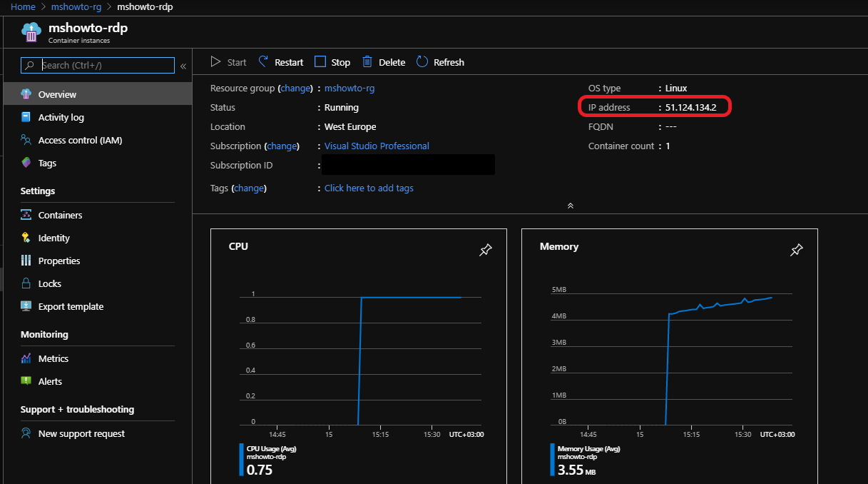Click the Start button in toolbar
This screenshot has height=484, width=868.
click(x=229, y=62)
